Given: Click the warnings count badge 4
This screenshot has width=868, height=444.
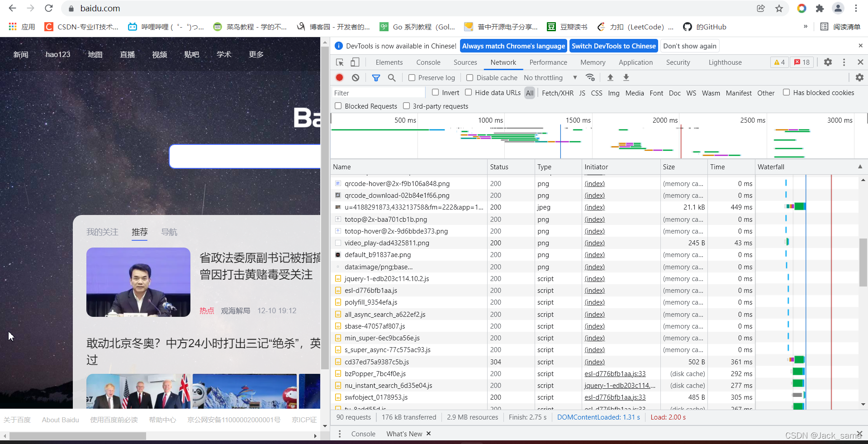Looking at the screenshot, I should (779, 62).
